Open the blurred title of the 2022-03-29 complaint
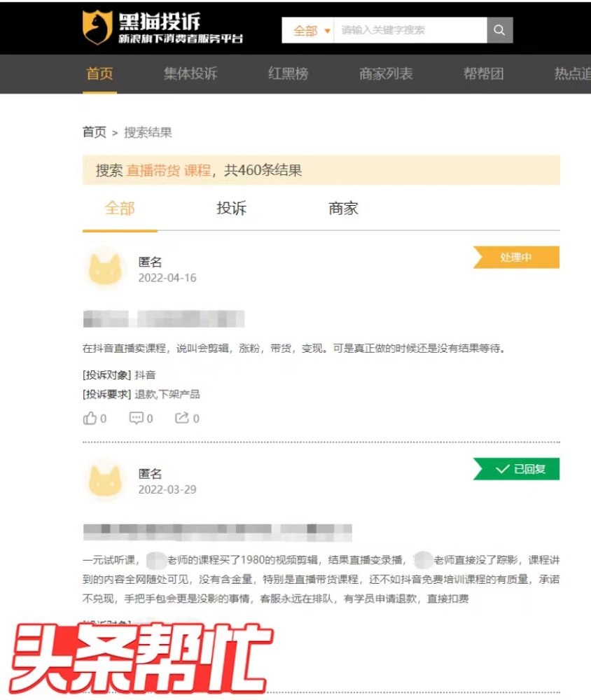This screenshot has width=591, height=700. click(x=218, y=533)
